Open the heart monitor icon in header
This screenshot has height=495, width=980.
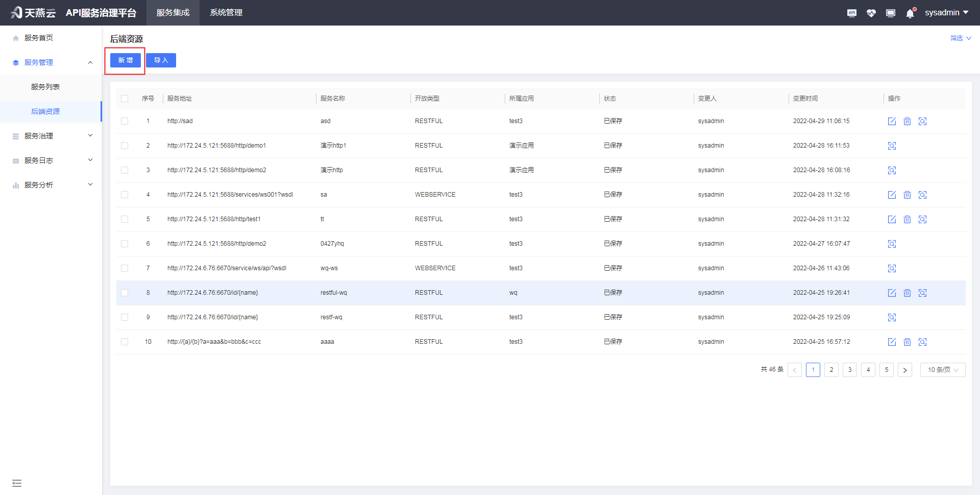click(871, 13)
